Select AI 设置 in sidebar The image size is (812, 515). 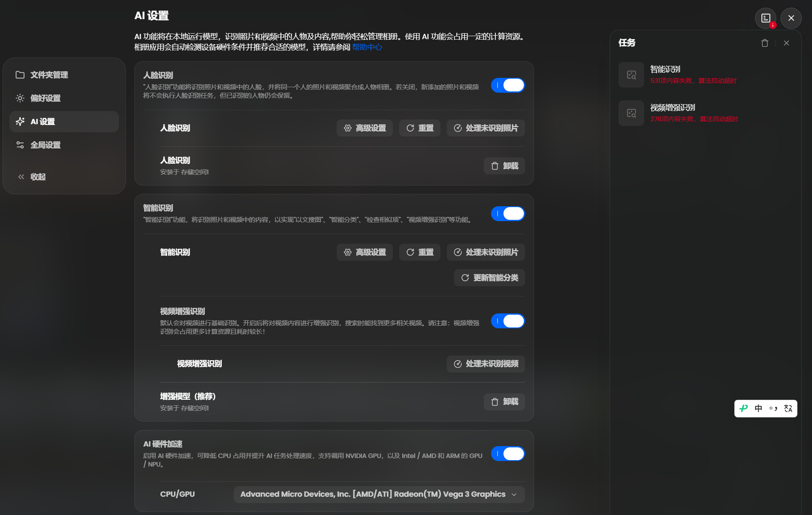click(64, 122)
